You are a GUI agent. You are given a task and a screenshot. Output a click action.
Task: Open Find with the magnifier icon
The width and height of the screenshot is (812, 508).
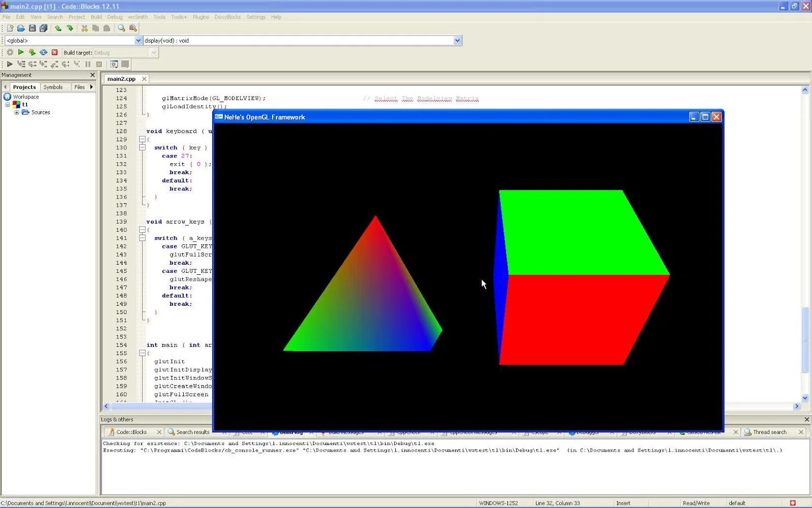[121, 28]
